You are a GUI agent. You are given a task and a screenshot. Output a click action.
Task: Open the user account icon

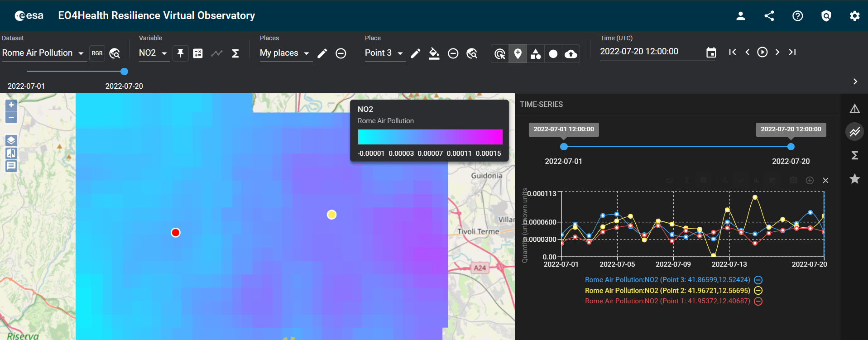tap(741, 16)
